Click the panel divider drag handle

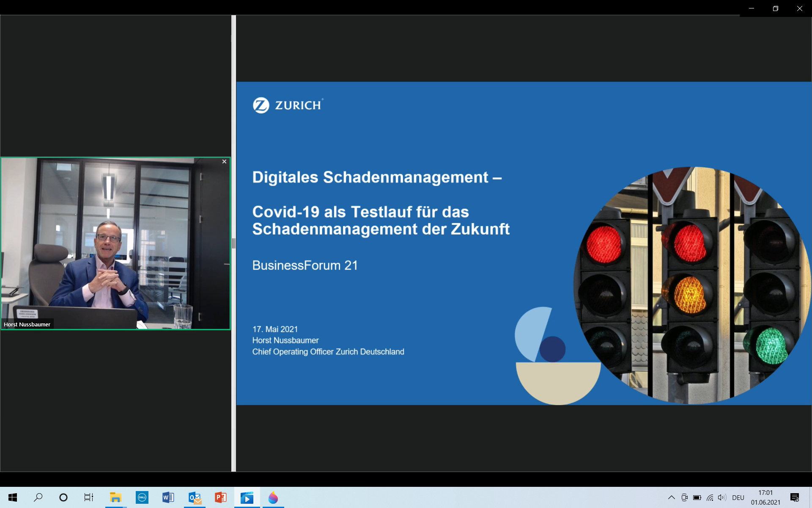tap(233, 243)
